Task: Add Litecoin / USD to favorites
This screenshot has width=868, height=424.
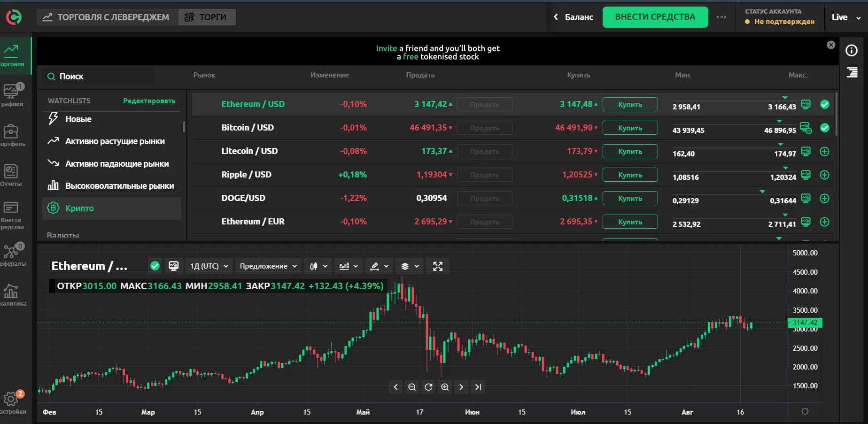Action: (825, 151)
